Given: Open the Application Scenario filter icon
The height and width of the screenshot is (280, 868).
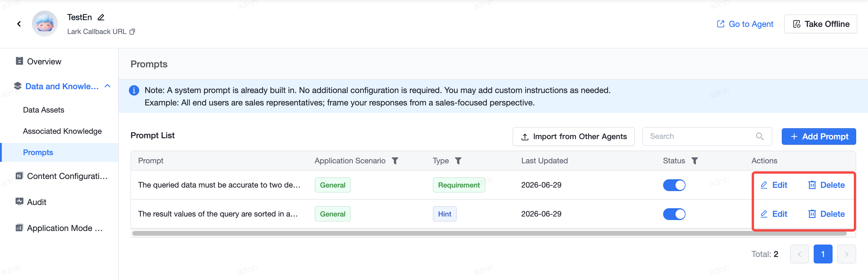Looking at the screenshot, I should coord(395,161).
